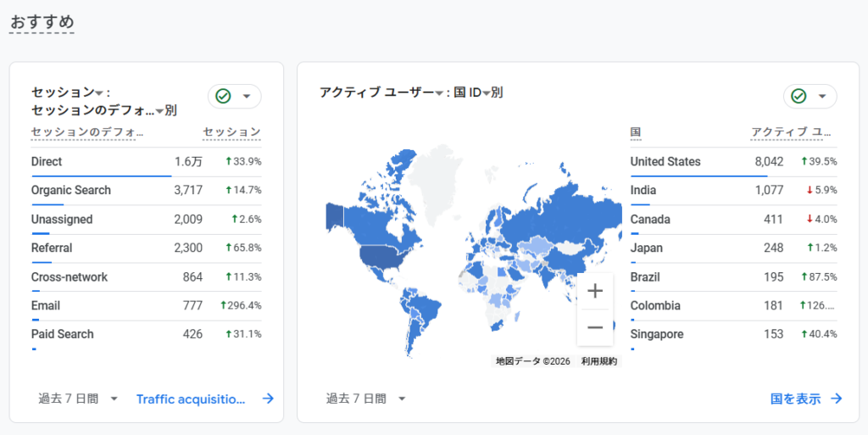Screen dimensions: 868x435
Task: Open セッション metric dropdown in card title
Action: (x=99, y=93)
